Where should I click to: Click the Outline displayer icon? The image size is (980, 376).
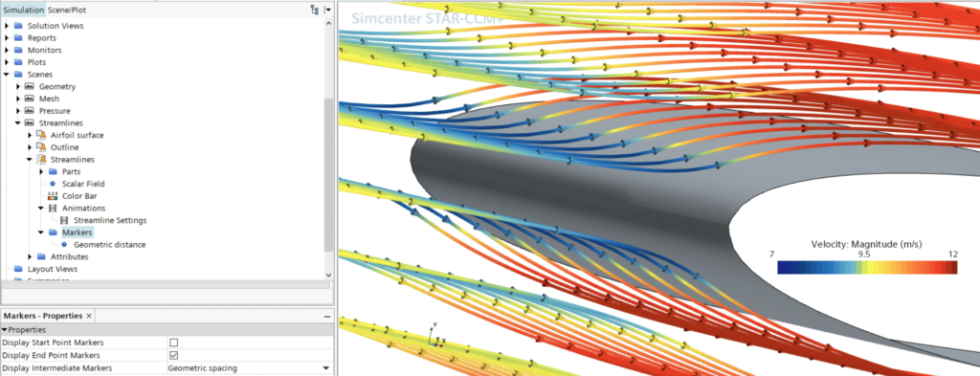40,147
